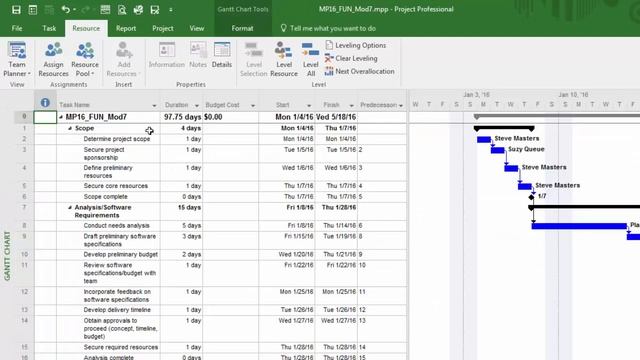Image resolution: width=640 pixels, height=360 pixels.
Task: Open Leveling Options
Action: (356, 45)
